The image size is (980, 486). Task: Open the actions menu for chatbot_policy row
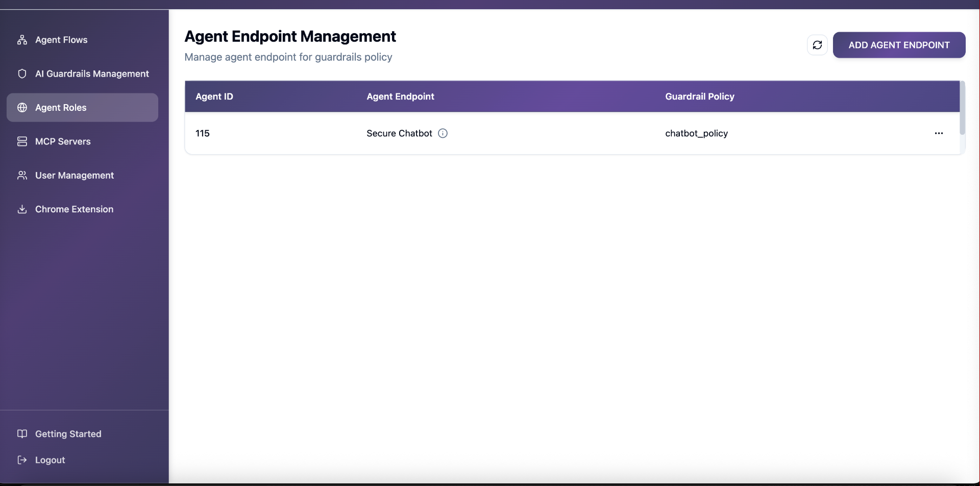click(939, 133)
